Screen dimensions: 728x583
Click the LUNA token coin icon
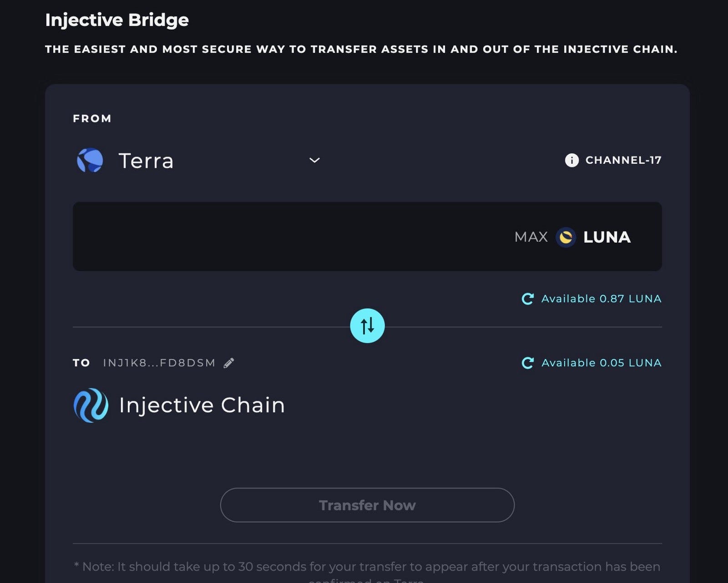[566, 237]
